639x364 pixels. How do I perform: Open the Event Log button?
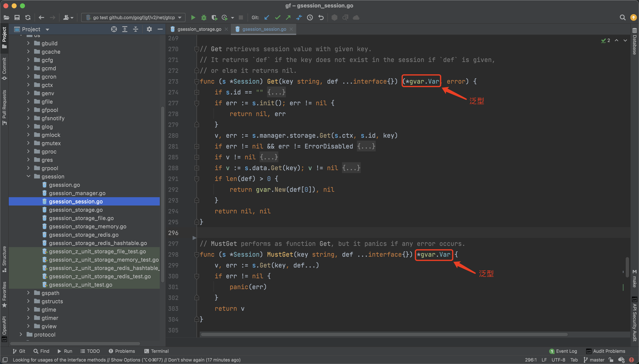pos(563,351)
